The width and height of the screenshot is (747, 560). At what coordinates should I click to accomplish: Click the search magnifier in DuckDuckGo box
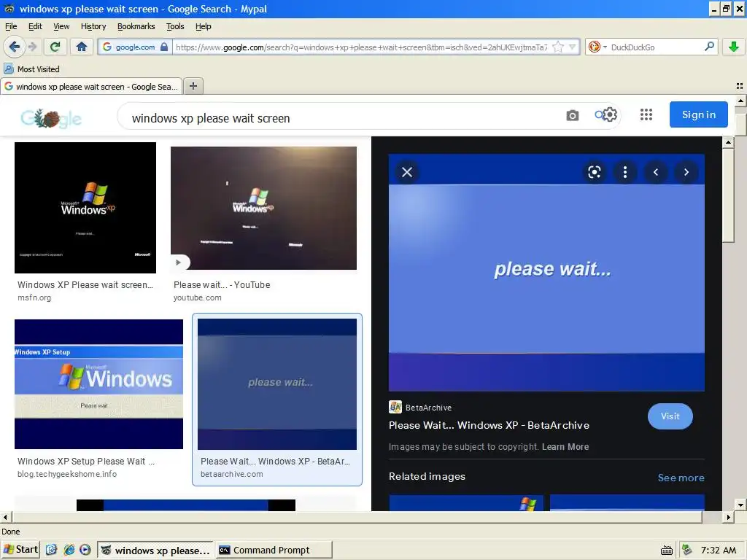pyautogui.click(x=709, y=47)
